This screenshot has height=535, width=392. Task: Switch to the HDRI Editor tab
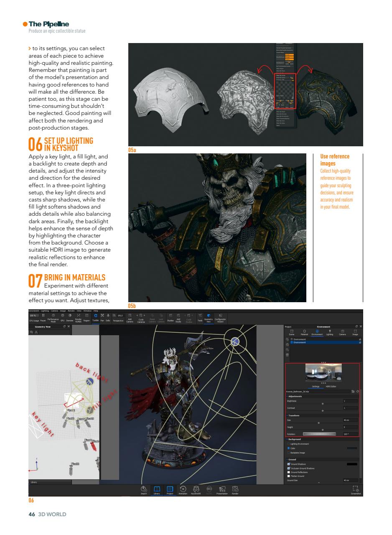[331, 387]
